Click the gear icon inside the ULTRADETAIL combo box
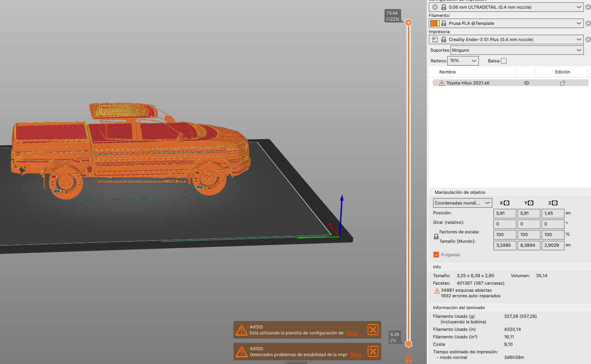Viewport: 591px width, 364px height. [435, 7]
